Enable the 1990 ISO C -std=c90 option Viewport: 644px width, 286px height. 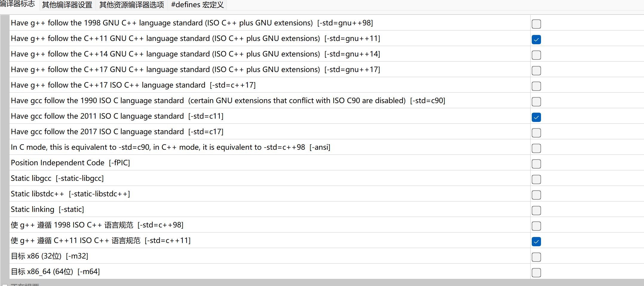(536, 102)
